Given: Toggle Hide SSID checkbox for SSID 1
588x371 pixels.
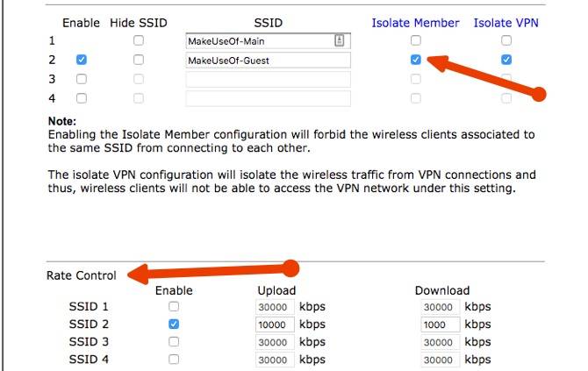Looking at the screenshot, I should (138, 41).
